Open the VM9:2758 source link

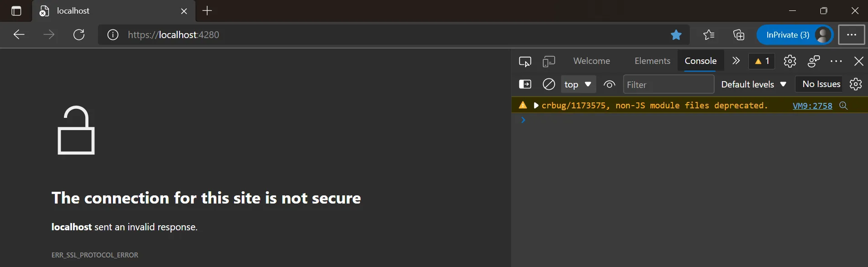coord(812,106)
